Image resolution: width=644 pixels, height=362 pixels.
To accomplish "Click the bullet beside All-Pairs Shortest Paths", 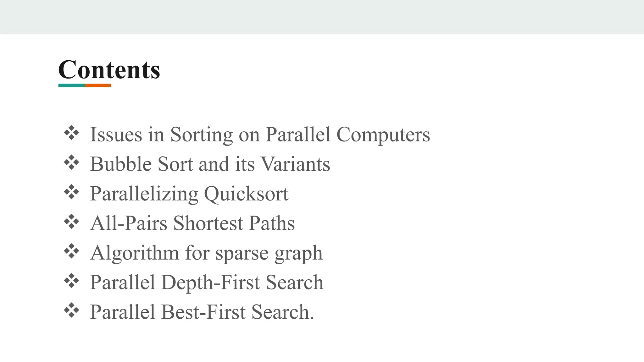I will pos(71,222).
